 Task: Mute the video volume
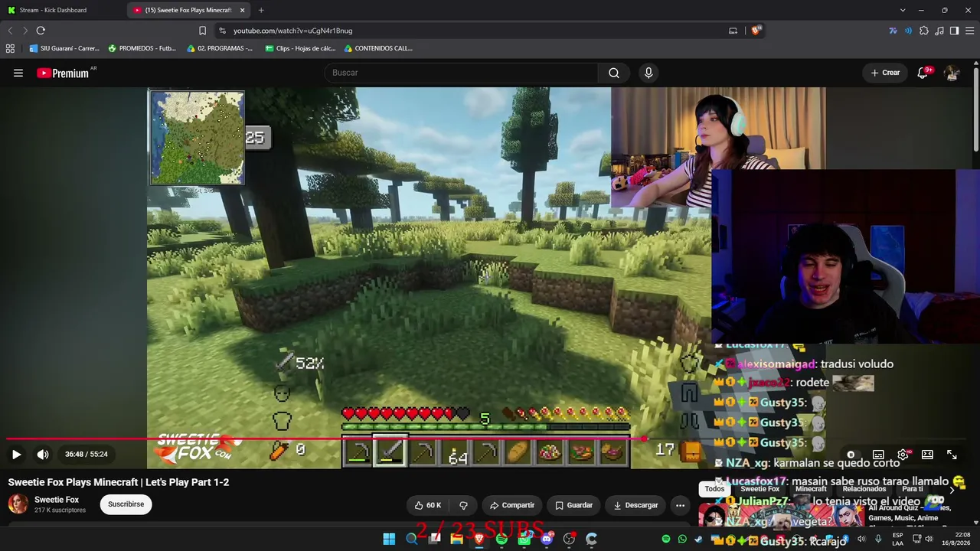[43, 455]
